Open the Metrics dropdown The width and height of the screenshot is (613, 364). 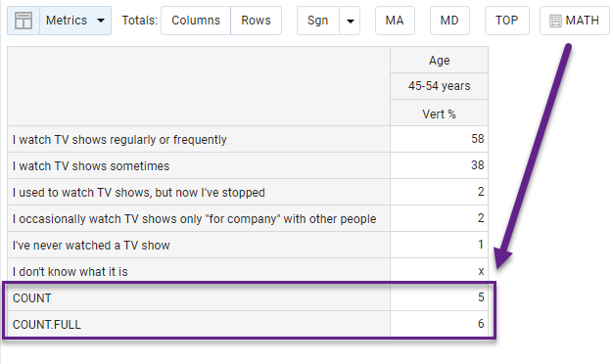pyautogui.click(x=75, y=21)
